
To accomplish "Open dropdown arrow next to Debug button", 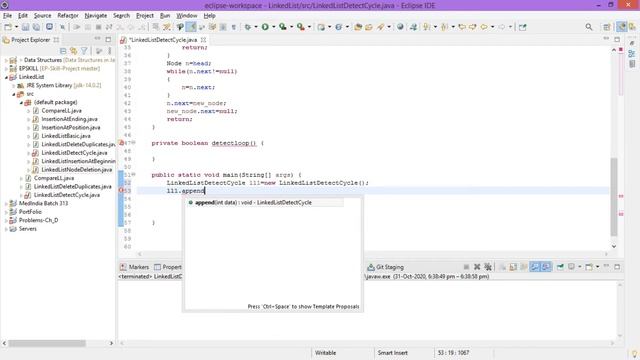I will [256, 27].
